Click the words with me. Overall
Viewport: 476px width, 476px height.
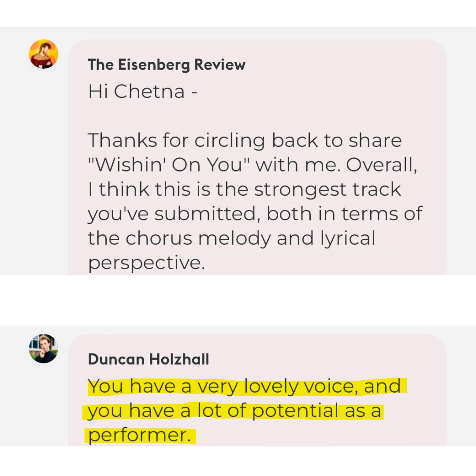(336, 164)
